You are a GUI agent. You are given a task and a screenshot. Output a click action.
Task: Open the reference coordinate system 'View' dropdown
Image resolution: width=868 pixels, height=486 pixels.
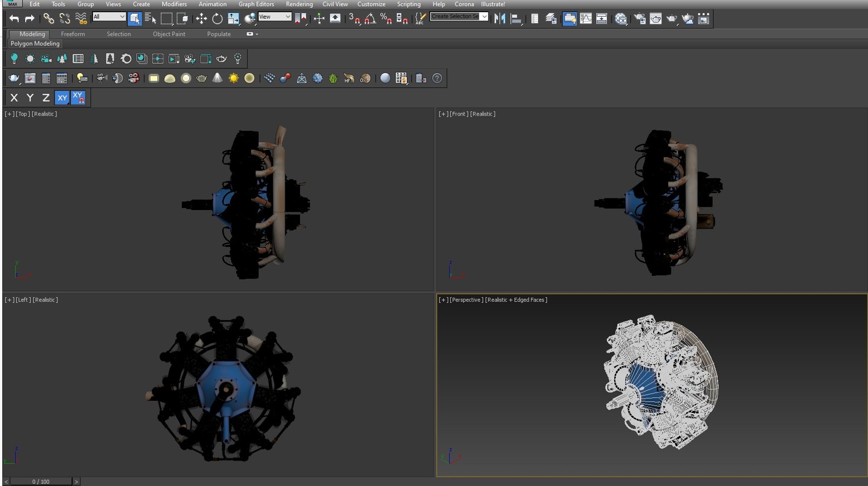pos(275,17)
